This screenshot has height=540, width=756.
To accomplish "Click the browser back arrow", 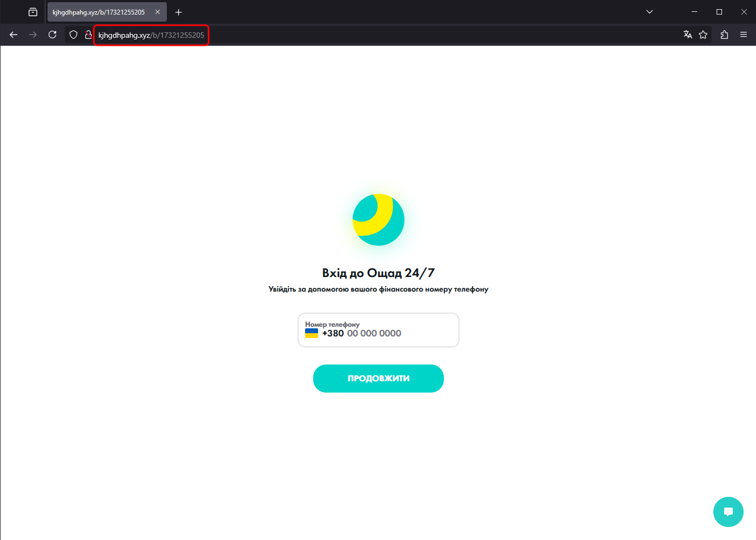I will (x=13, y=35).
